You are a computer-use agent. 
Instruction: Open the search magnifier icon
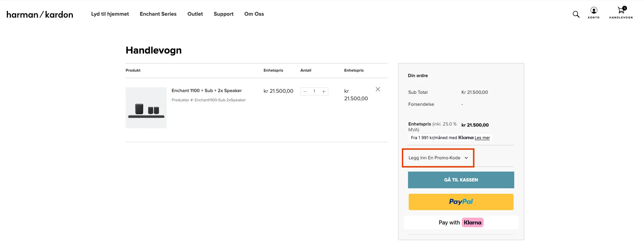click(576, 14)
